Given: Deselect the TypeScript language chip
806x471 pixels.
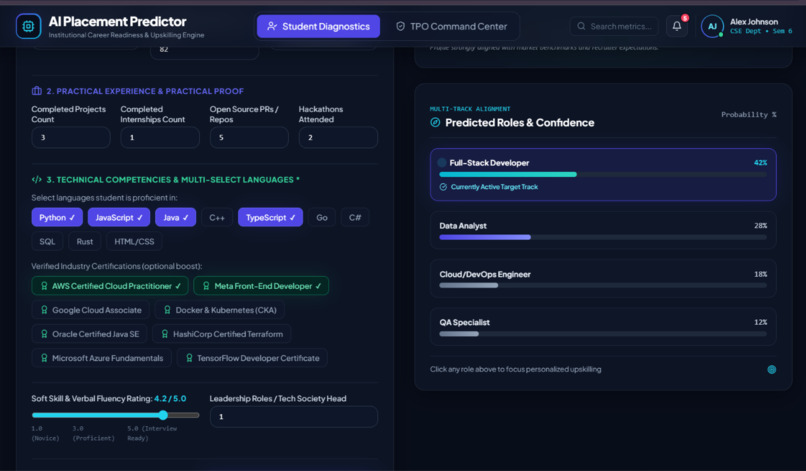Looking at the screenshot, I should [x=270, y=218].
